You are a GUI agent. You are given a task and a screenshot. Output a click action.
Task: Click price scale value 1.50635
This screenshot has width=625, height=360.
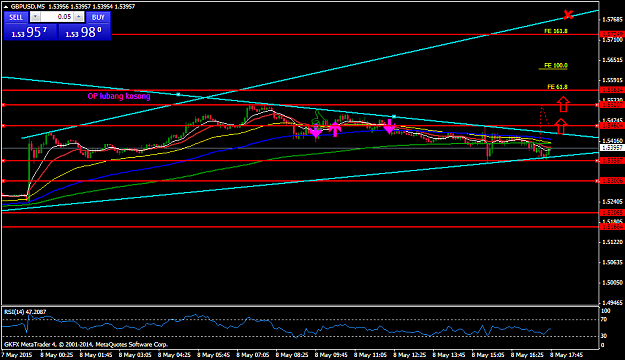coord(613,262)
